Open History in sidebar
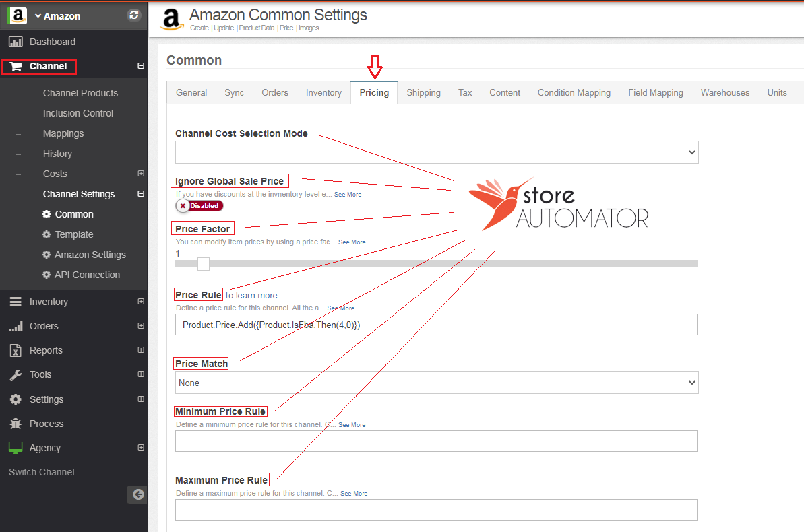 (x=57, y=154)
